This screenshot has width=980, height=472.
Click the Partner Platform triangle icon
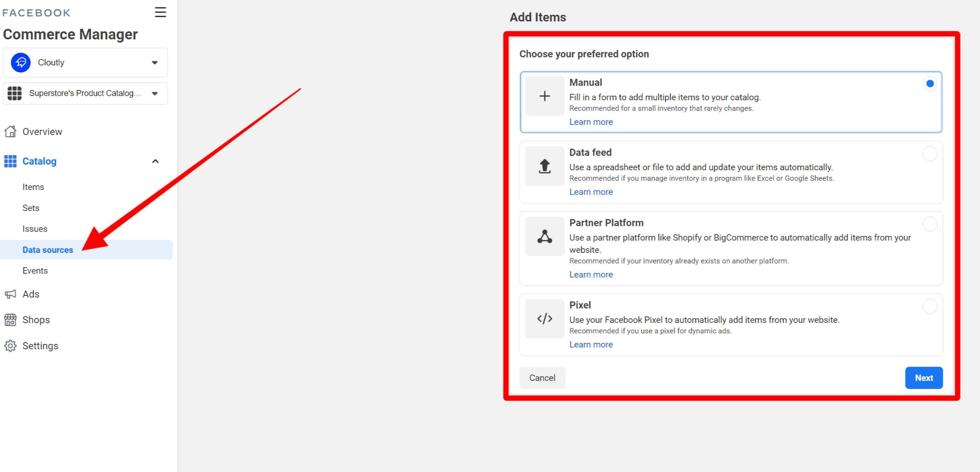545,237
